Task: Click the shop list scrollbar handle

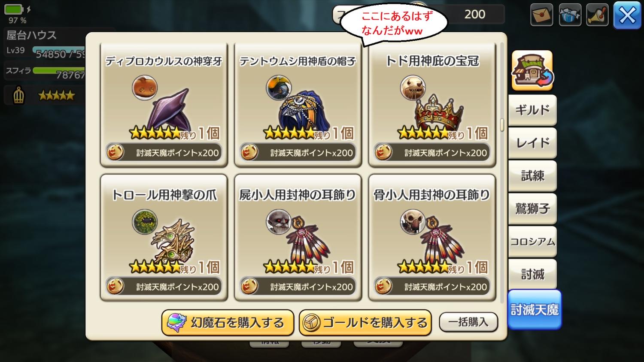Action: coord(502,125)
